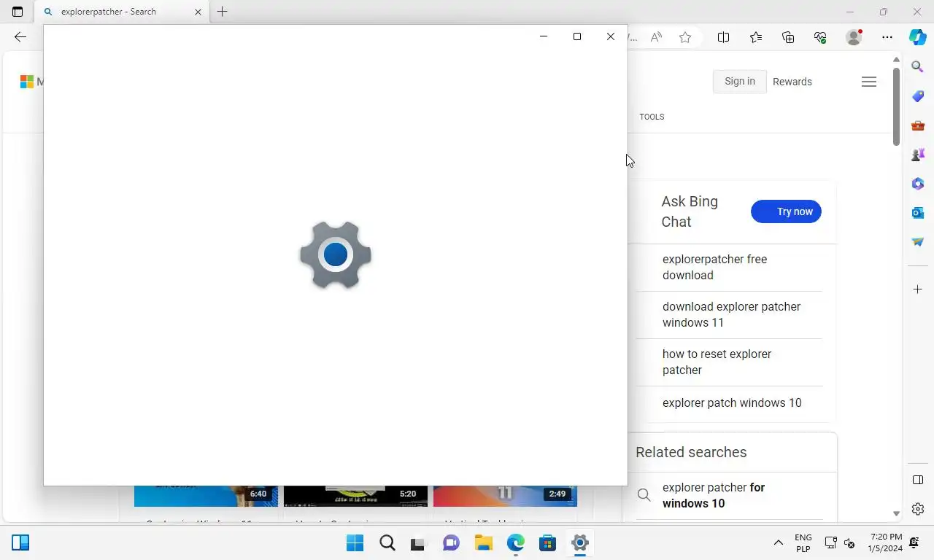Open Edge Collections
This screenshot has height=560, width=934.
point(788,37)
